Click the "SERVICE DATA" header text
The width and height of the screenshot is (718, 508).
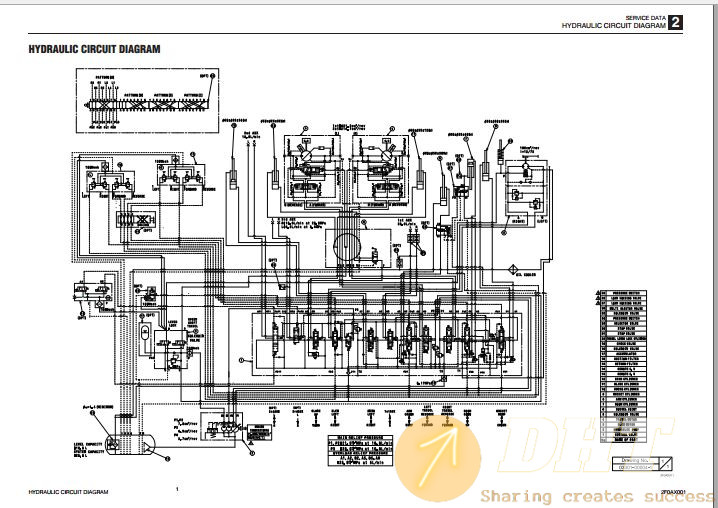646,18
